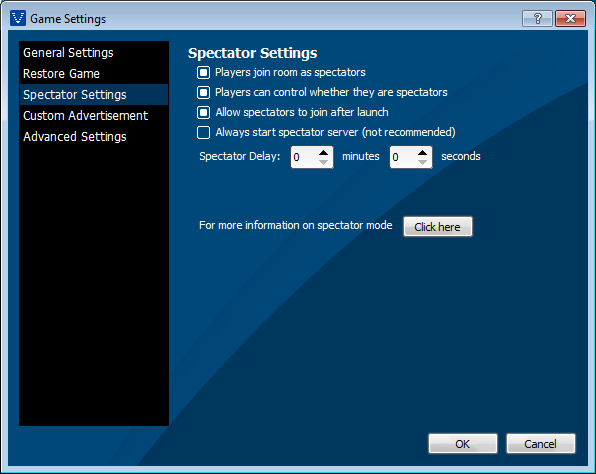Toggle Players can control whether they are spectators
This screenshot has width=596, height=474.
tap(203, 92)
